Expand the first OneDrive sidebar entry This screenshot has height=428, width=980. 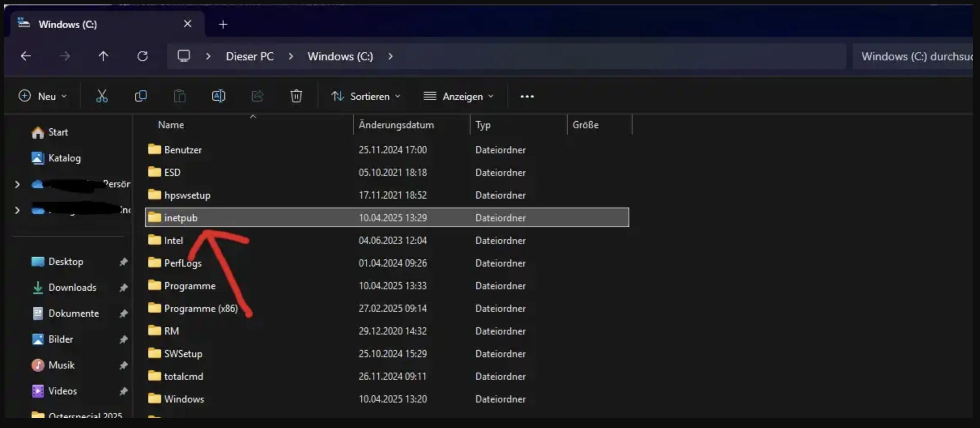pos(17,184)
